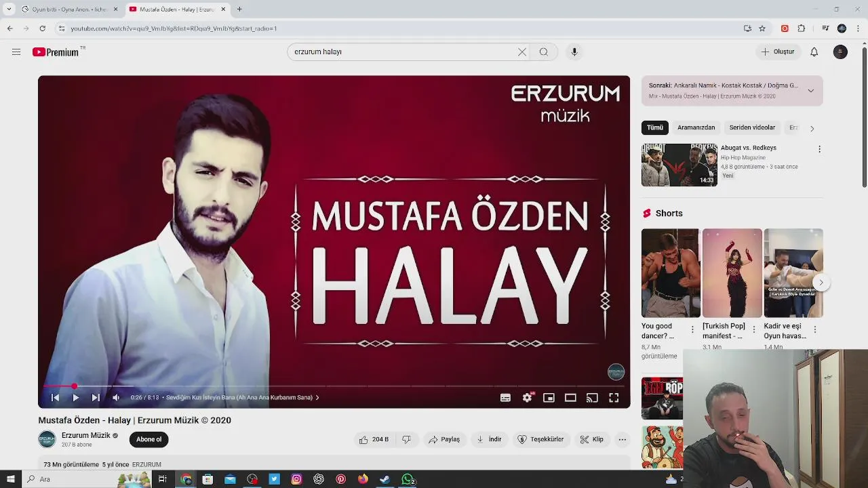Play the previous video in the player

pyautogui.click(x=56, y=398)
